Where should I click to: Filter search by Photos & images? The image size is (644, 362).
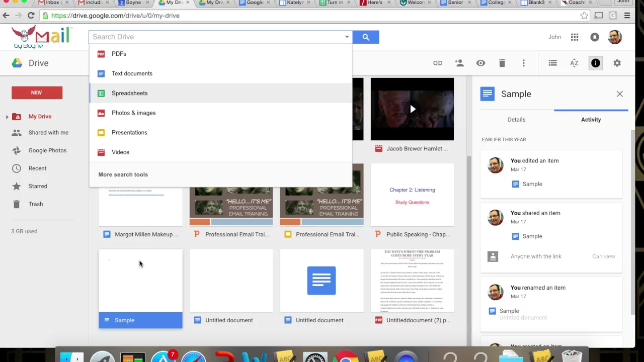tap(221, 113)
